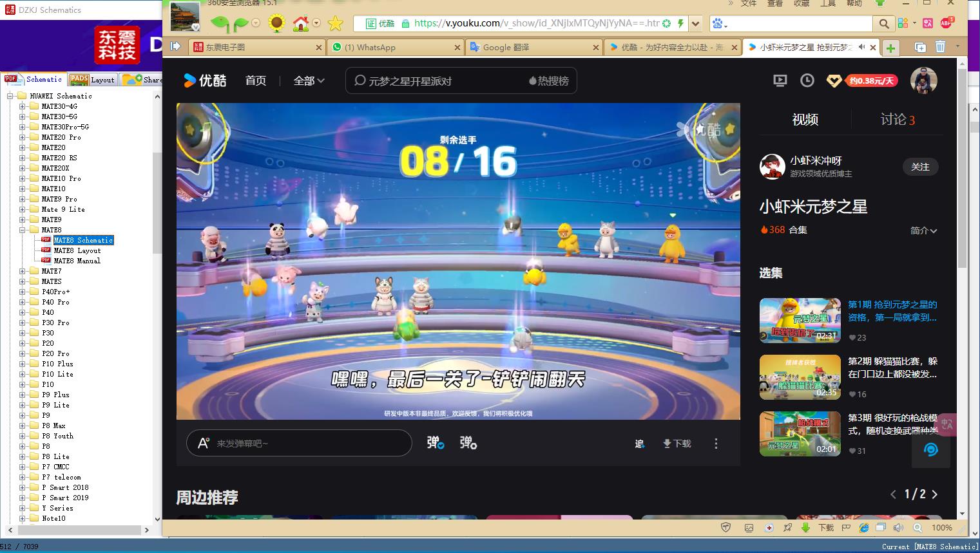Click the green download arrow in status bar
This screenshot has height=553, width=980.
click(x=805, y=527)
